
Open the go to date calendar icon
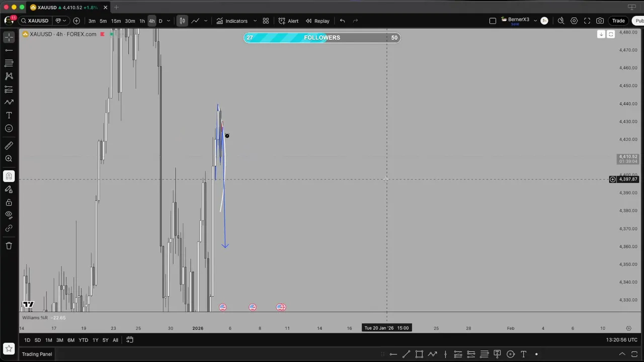coord(130,340)
